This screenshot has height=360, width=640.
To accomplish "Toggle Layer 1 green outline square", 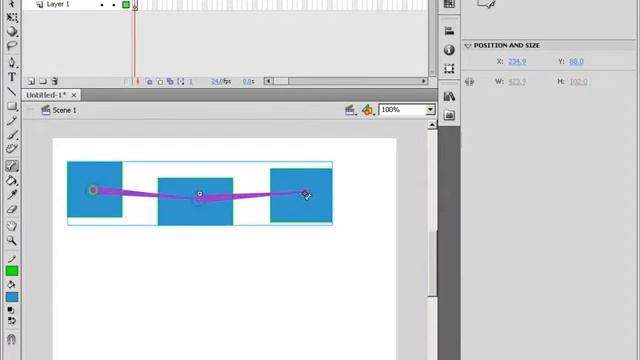I will pos(126,5).
